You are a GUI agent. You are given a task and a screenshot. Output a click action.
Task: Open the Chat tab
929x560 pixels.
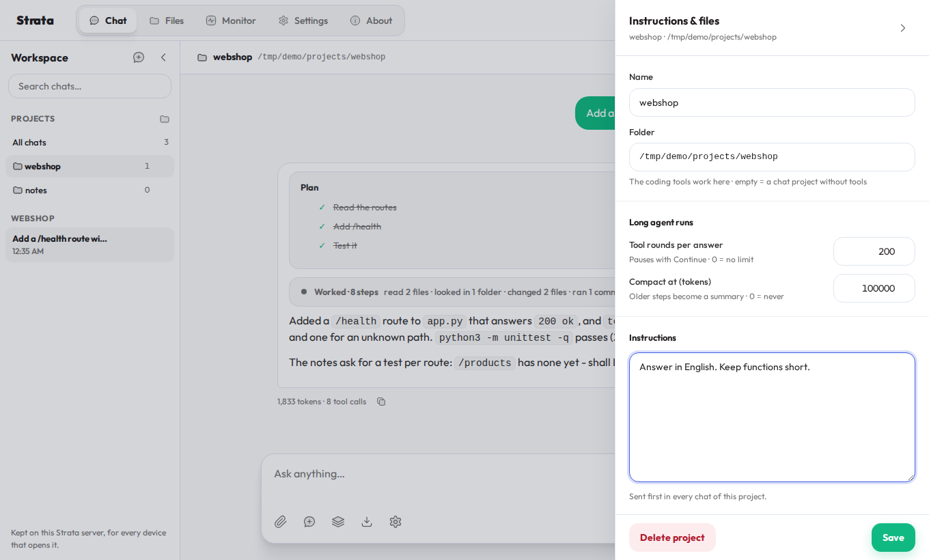click(108, 20)
